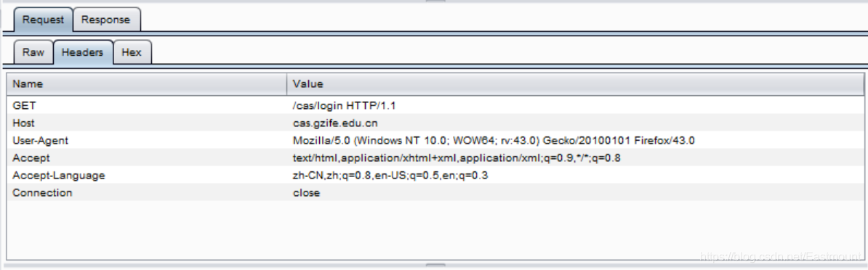Click the Mozilla/5.0 Firefox/43.0 value
Image resolution: width=868 pixels, height=270 pixels.
pyautogui.click(x=494, y=140)
